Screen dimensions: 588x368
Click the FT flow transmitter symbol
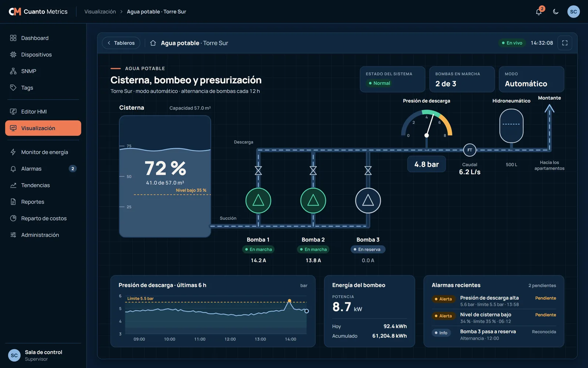coord(470,150)
